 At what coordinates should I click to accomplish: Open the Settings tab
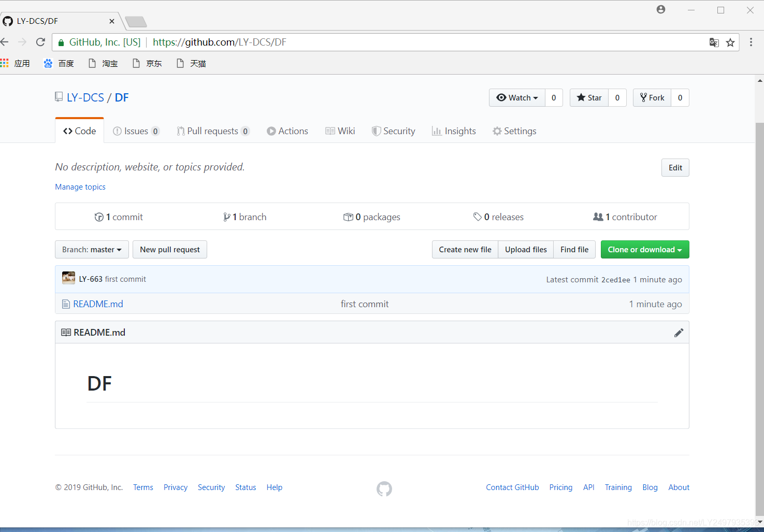click(514, 131)
